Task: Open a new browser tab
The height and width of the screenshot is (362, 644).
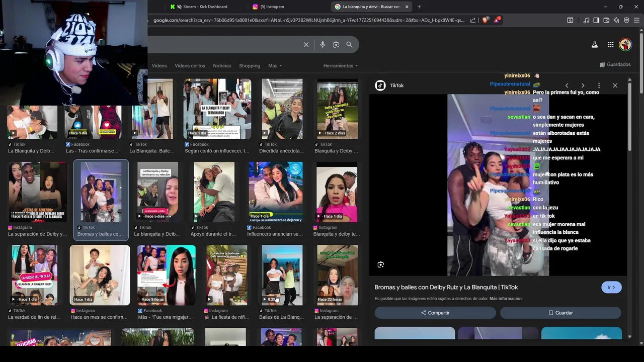Action: tap(419, 7)
